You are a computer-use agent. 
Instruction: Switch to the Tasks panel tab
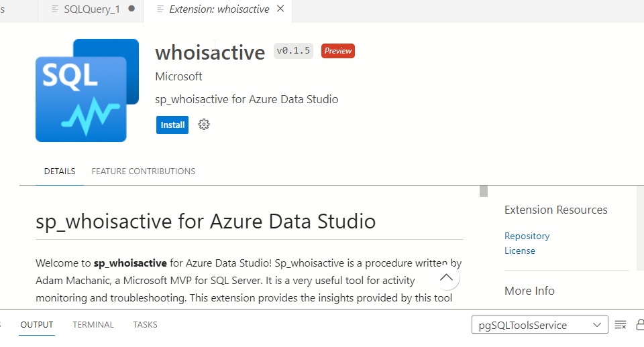tap(145, 325)
